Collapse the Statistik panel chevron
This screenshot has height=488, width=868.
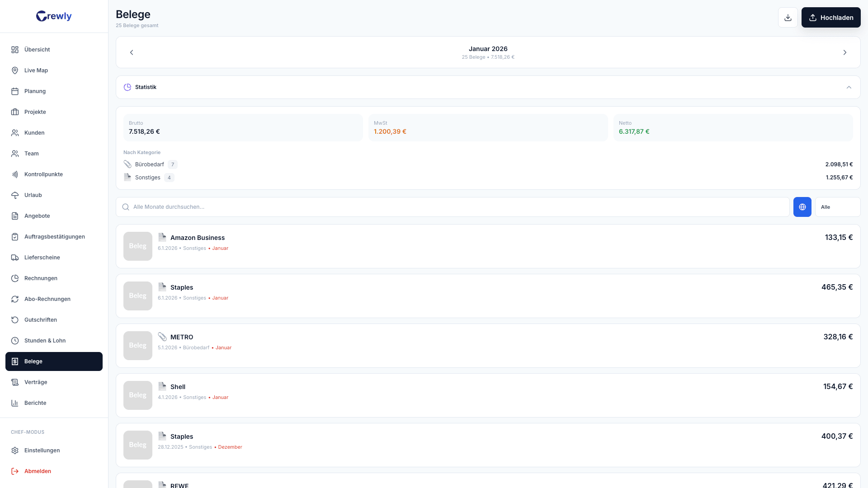[849, 87]
